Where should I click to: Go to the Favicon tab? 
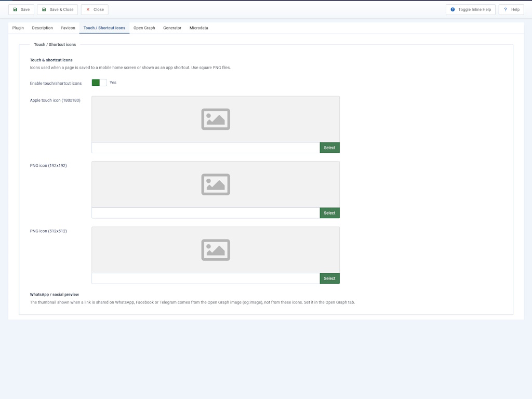coord(68,28)
